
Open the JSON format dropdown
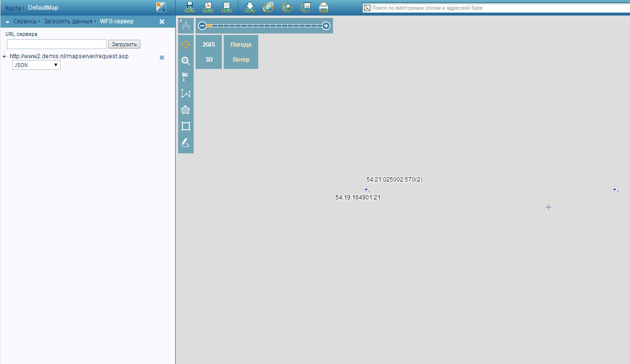(x=36, y=65)
